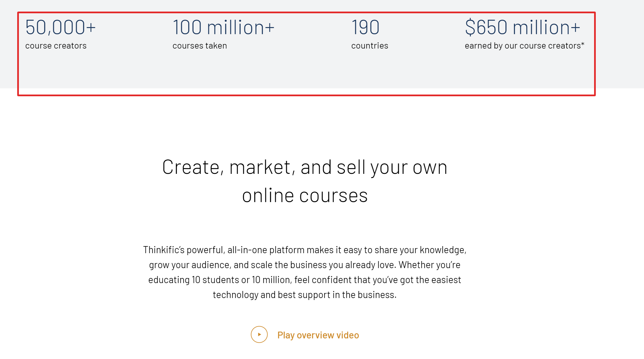This screenshot has width=644, height=359.
Task: Click the asterisk after 'course creators'
Action: tap(583, 43)
